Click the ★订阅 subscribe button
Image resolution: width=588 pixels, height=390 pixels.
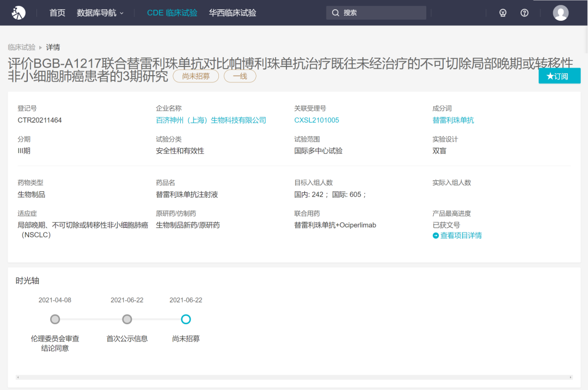(560, 76)
